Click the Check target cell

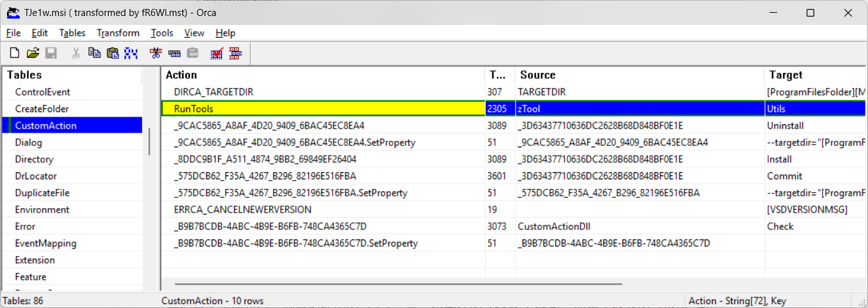coord(816,226)
